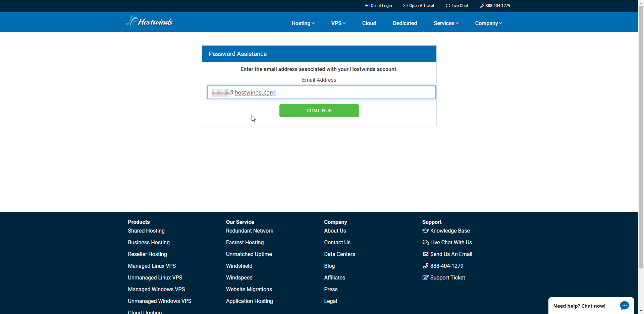Click the 888-404-1279 top bar link

click(495, 6)
